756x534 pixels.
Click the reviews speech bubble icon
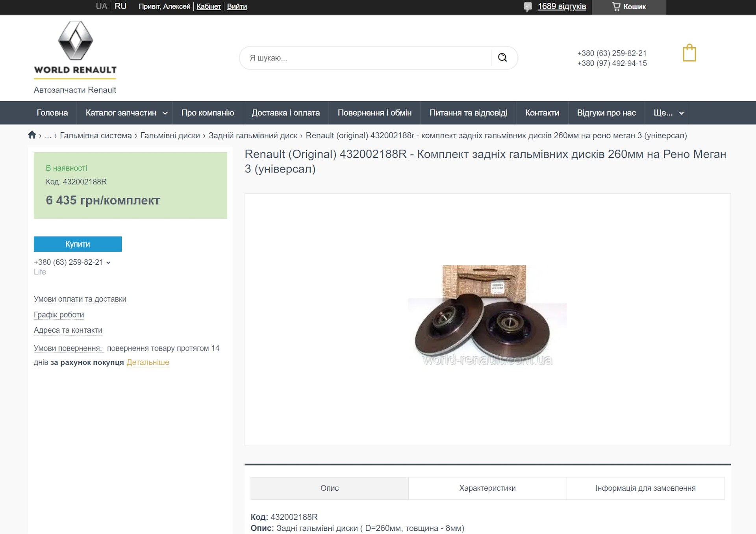pos(528,7)
